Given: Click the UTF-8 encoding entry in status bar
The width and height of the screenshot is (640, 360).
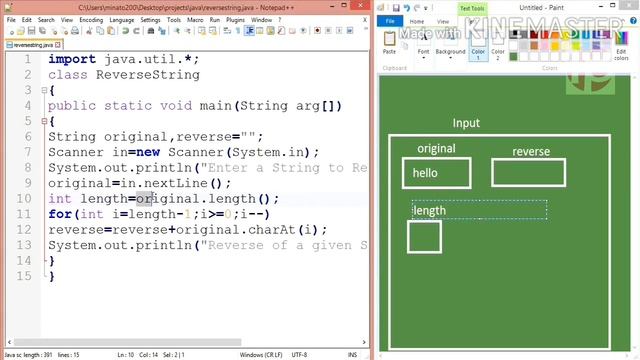Looking at the screenshot, I should 299,355.
